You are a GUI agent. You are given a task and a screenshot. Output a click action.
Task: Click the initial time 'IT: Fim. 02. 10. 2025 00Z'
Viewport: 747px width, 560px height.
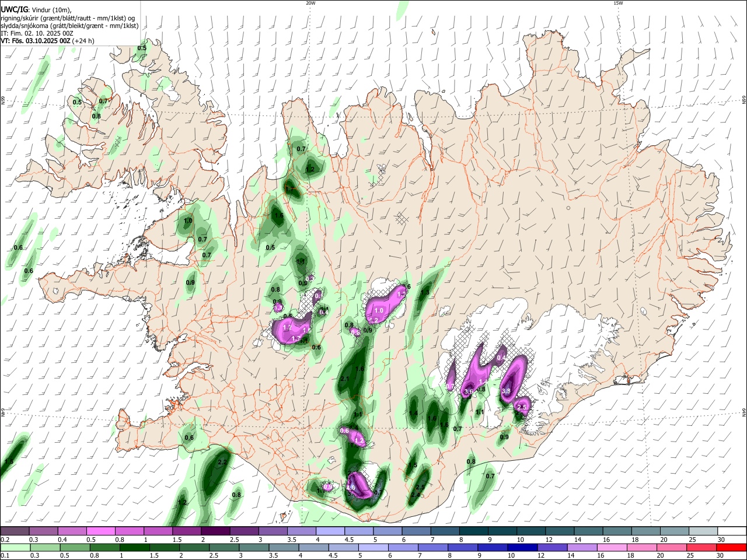(x=37, y=33)
